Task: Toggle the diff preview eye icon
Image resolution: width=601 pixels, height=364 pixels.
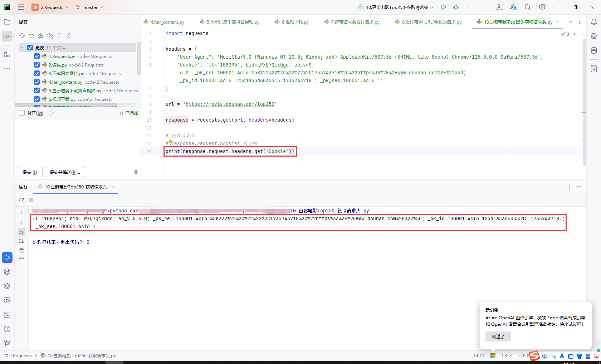Action: (x=50, y=35)
